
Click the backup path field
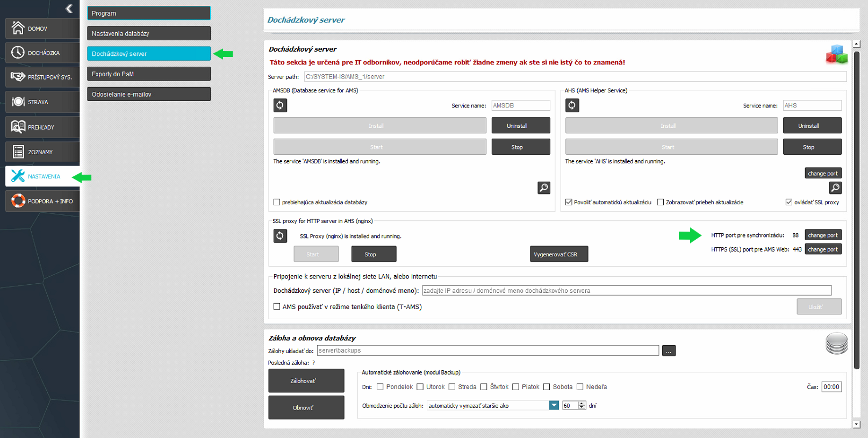488,350
